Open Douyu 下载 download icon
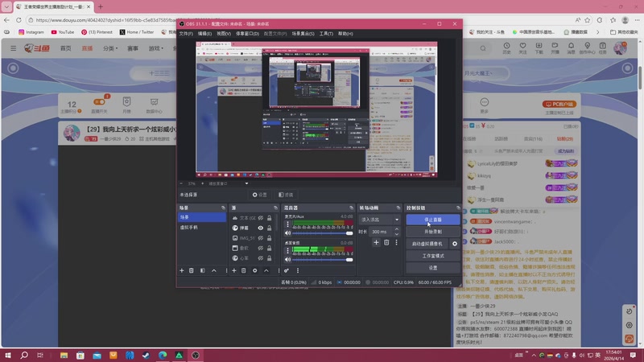The image size is (644, 362). [539, 47]
